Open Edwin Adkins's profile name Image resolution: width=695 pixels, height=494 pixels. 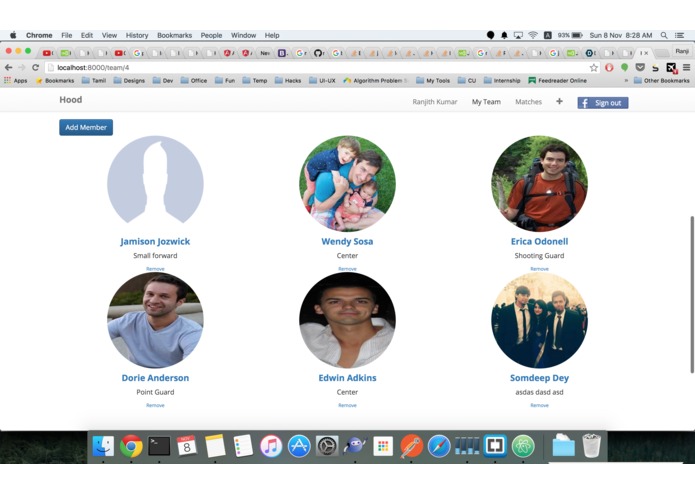[x=347, y=378]
